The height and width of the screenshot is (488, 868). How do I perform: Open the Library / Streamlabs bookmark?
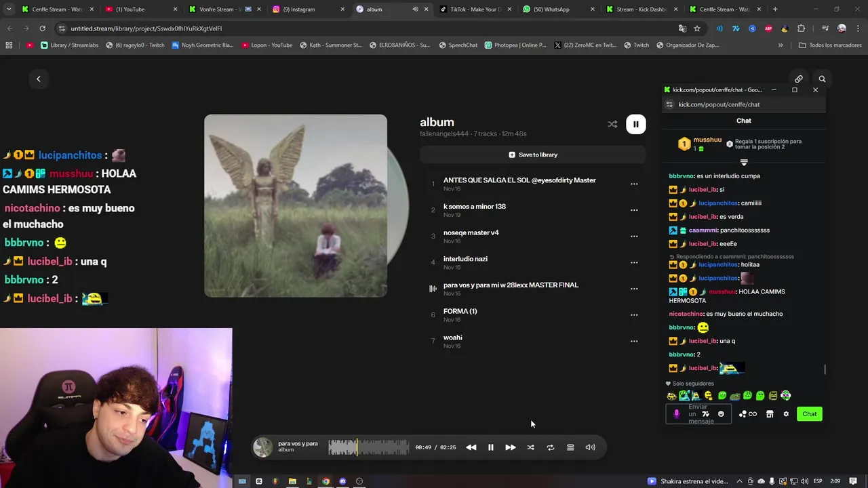pos(70,45)
